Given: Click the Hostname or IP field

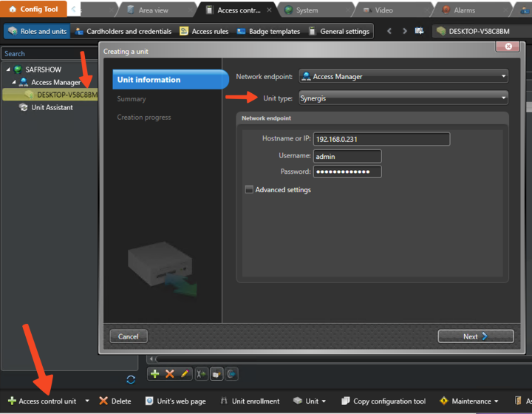Looking at the screenshot, I should [x=381, y=139].
